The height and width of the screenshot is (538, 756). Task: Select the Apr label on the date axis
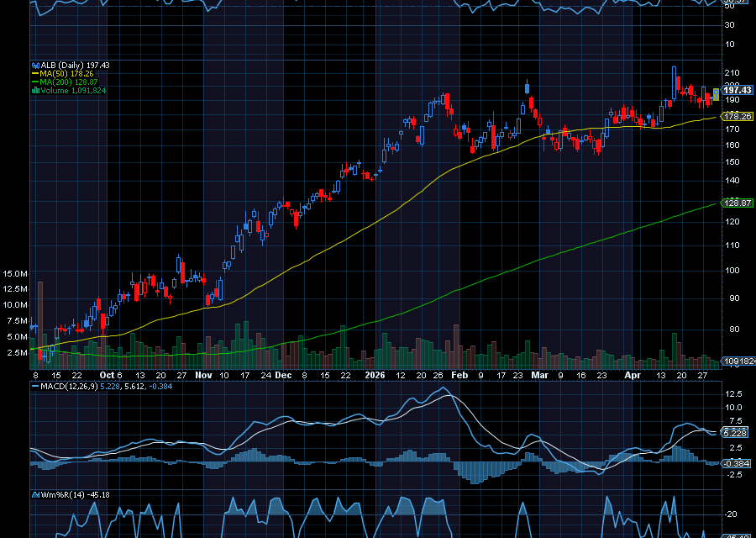click(633, 376)
